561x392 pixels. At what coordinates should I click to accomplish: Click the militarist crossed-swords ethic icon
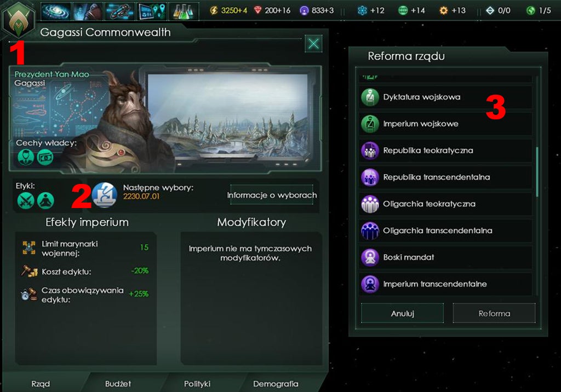pos(26,200)
